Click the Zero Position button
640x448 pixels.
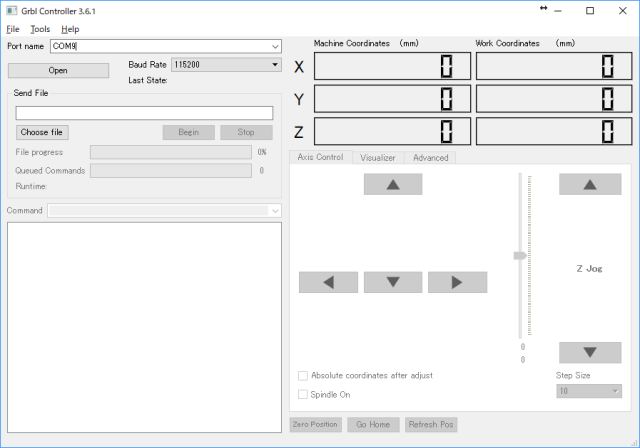(315, 424)
